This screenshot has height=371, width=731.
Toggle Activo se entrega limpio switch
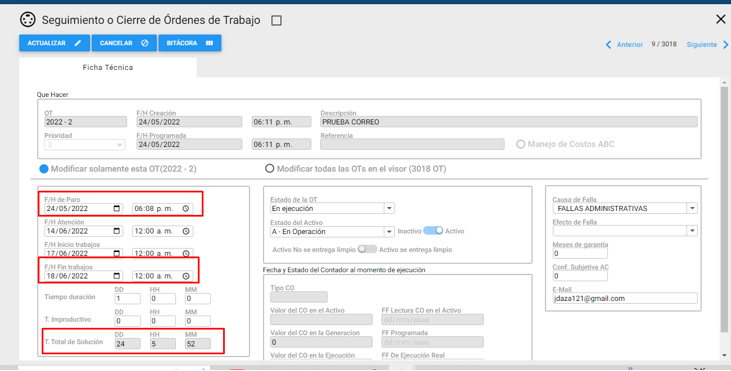coord(367,249)
